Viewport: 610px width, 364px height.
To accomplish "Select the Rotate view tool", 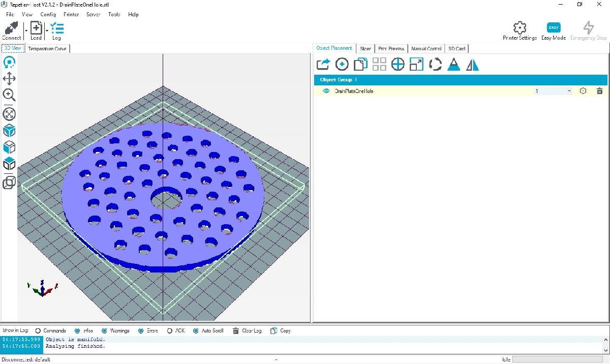I will point(9,63).
